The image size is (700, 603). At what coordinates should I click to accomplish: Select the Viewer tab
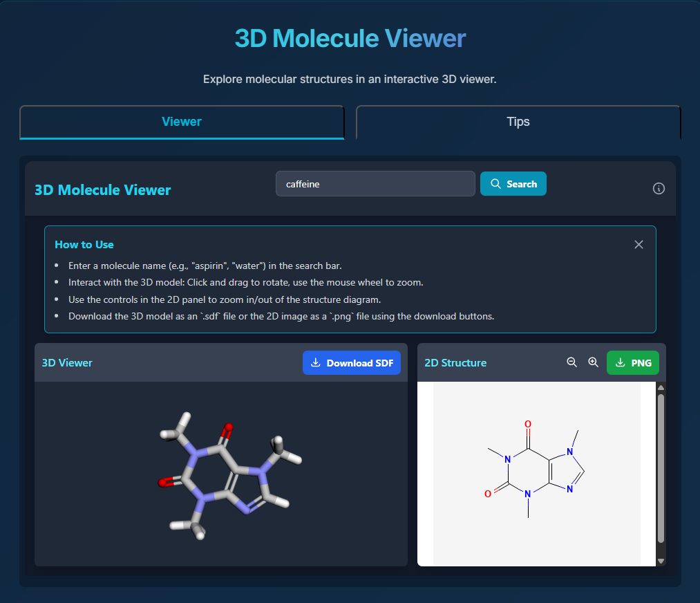(x=182, y=122)
